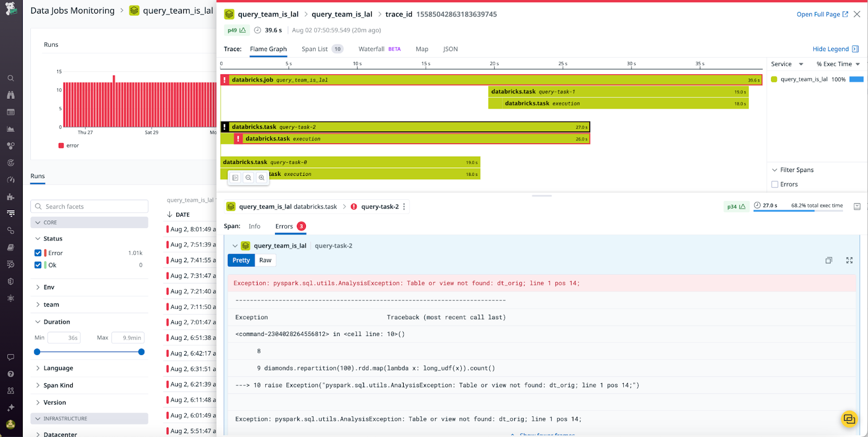The height and width of the screenshot is (437, 868).
Task: Switch error view to Raw
Action: point(265,261)
